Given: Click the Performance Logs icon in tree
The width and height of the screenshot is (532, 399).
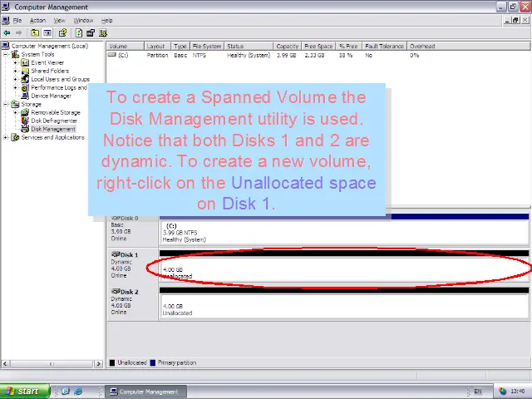Looking at the screenshot, I should click(25, 87).
